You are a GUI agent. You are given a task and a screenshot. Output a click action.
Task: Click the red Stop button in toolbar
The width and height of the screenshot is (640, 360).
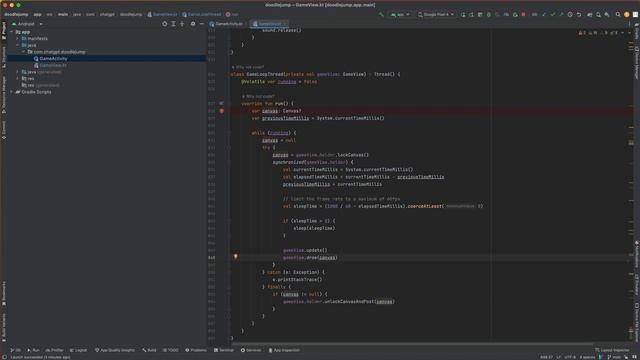click(x=523, y=14)
